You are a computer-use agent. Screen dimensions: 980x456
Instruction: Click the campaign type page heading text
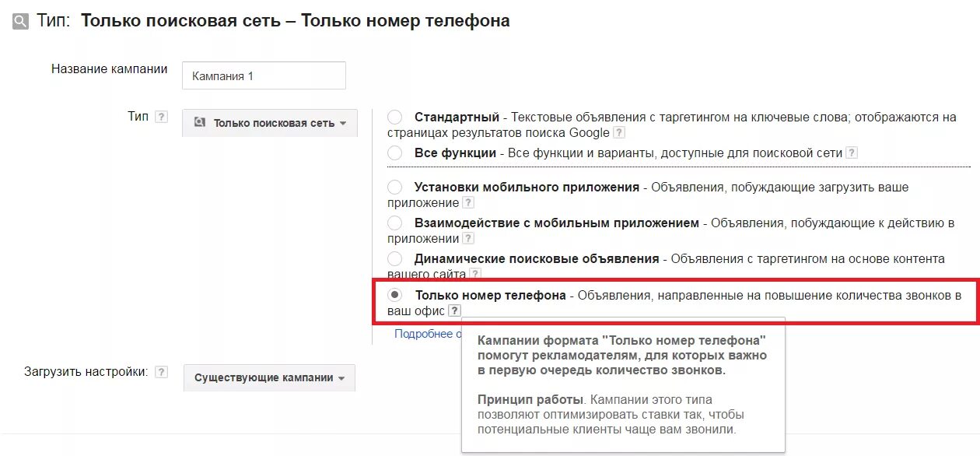point(296,21)
